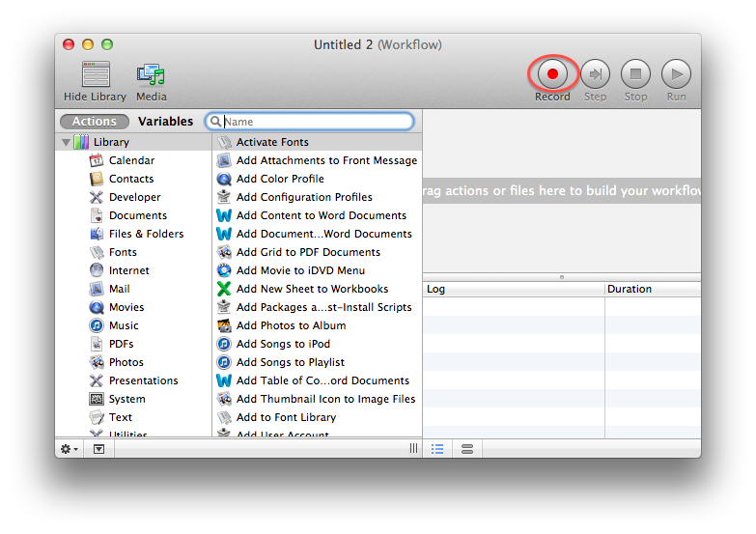This screenshot has height=534, width=756.
Task: Hide the Library panel
Action: point(96,81)
